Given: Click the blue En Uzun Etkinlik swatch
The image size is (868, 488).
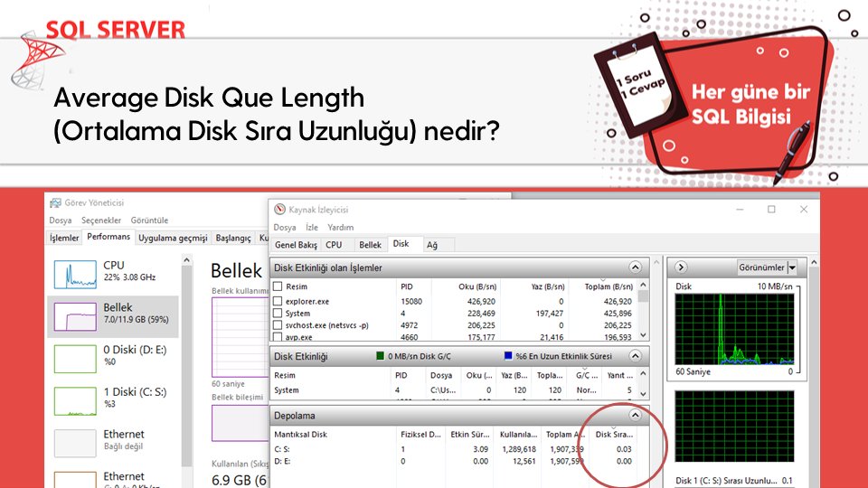Looking at the screenshot, I should pos(507,356).
